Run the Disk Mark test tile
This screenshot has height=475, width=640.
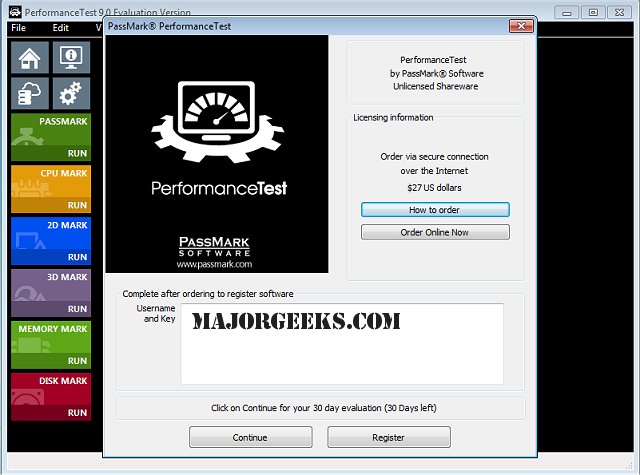[x=51, y=397]
